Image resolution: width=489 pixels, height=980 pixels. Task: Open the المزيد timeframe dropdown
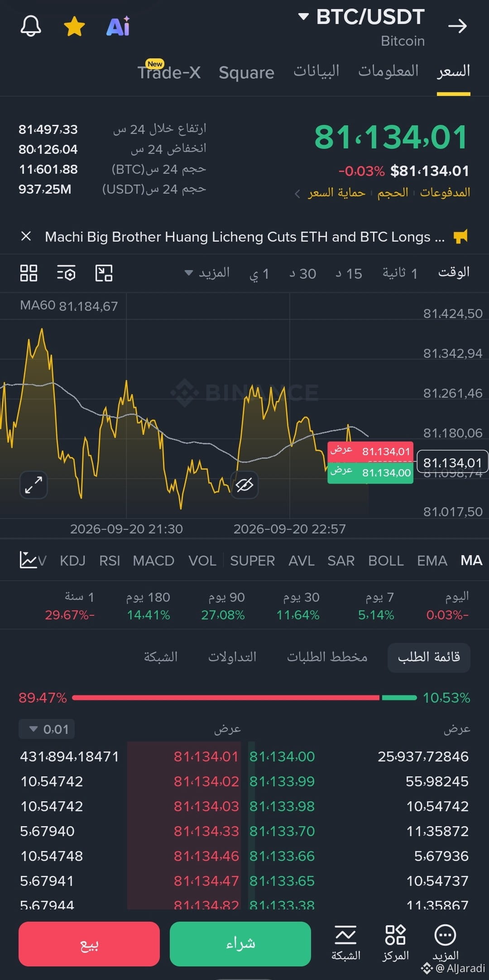point(207,273)
